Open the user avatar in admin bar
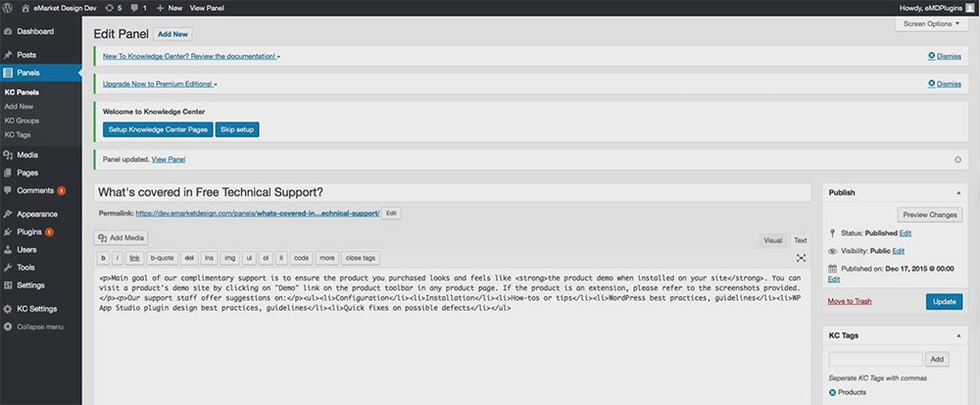Image resolution: width=980 pixels, height=405 pixels. pos(970,8)
